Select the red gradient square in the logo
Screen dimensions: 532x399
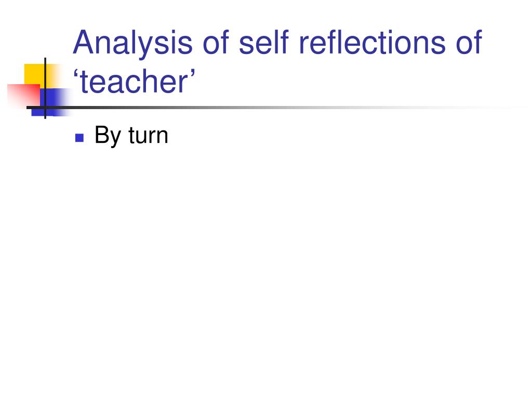[x=24, y=96]
